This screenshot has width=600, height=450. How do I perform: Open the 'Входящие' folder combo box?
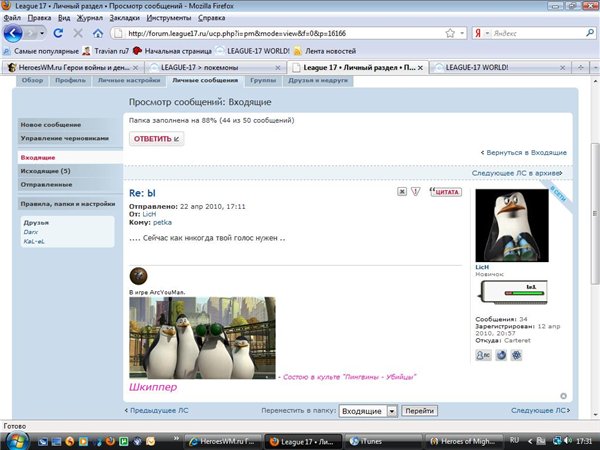[368, 411]
